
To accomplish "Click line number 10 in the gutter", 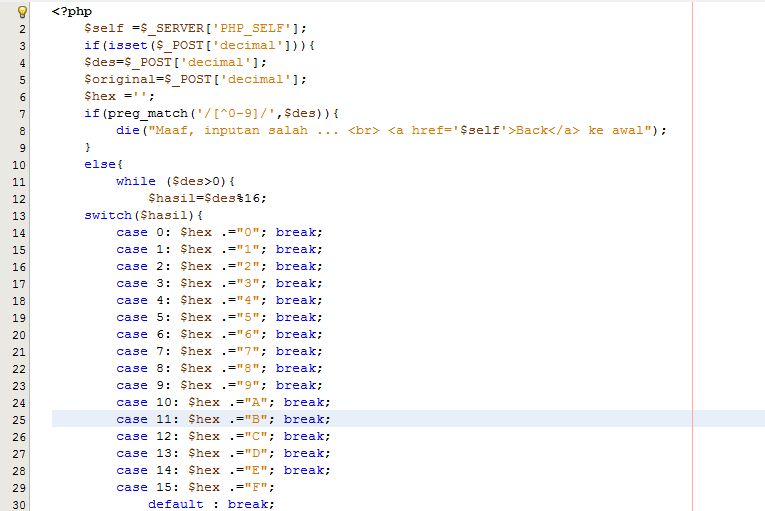I will (19, 165).
